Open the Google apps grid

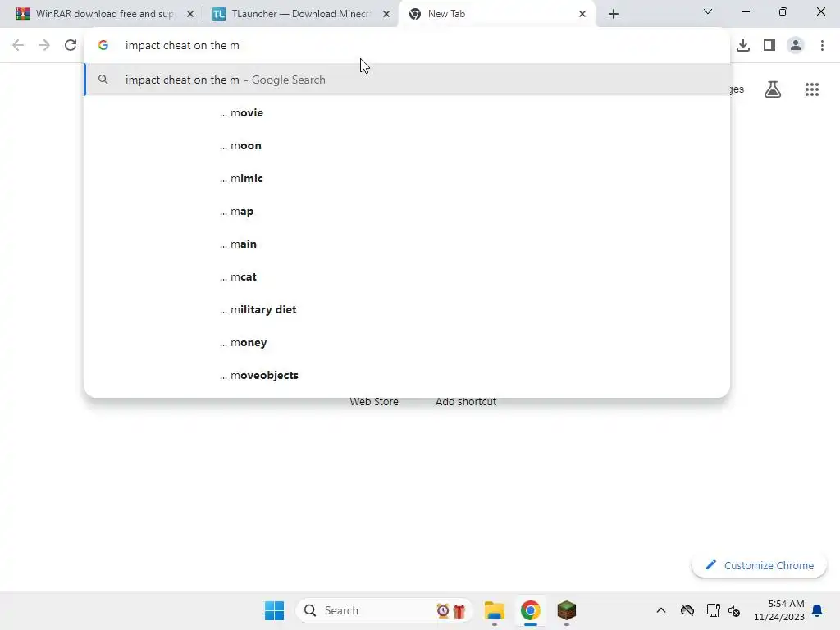click(x=812, y=89)
